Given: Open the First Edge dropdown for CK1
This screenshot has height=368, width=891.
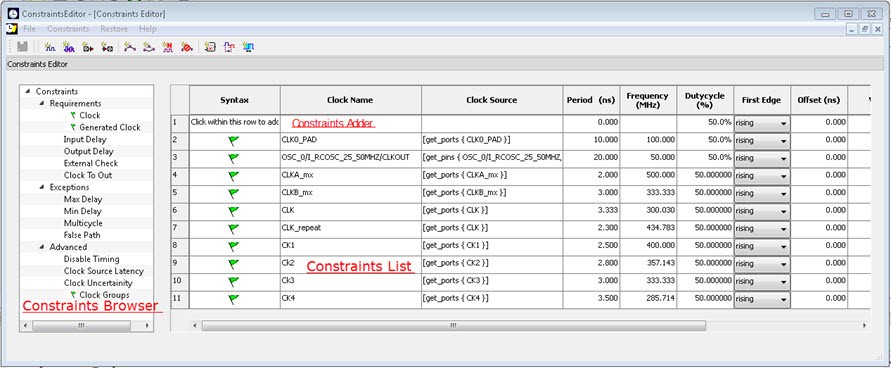Looking at the screenshot, I should tap(761, 246).
